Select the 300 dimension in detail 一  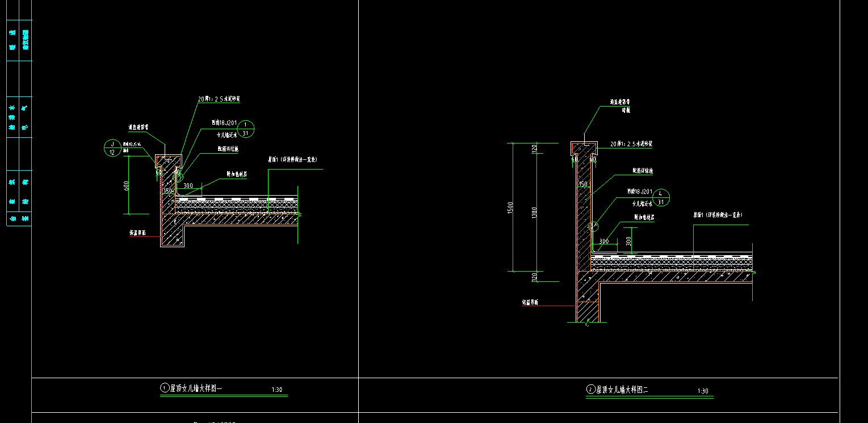[x=188, y=185]
